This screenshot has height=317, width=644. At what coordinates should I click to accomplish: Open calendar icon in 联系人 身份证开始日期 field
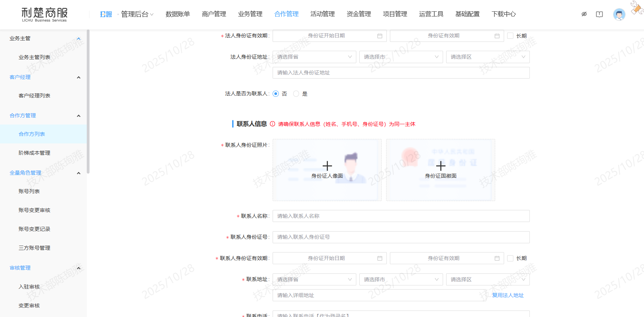[380, 258]
